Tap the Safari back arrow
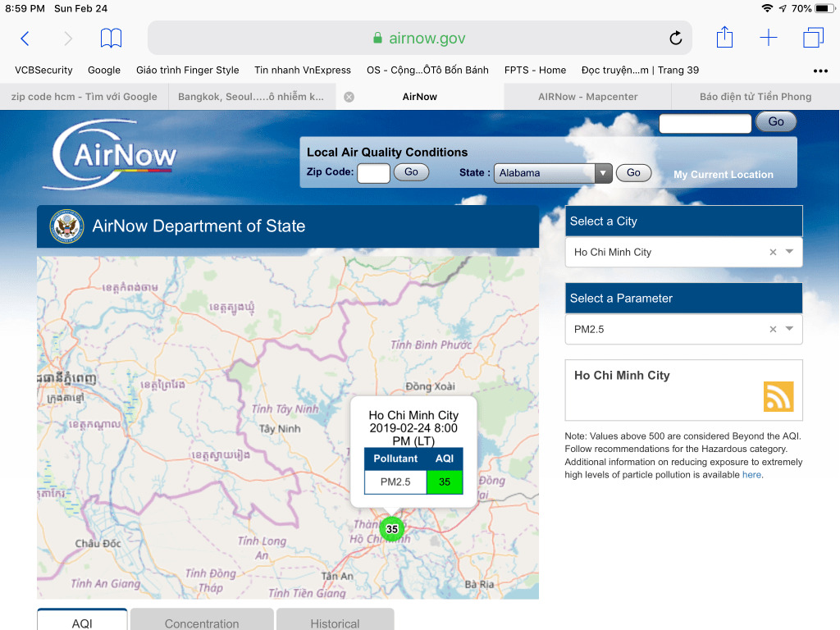The height and width of the screenshot is (630, 840). 25,38
